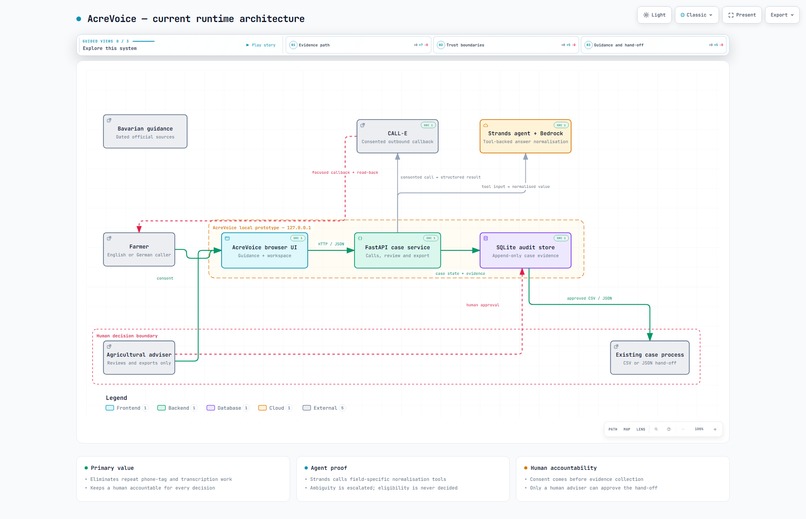Click the search icon in canvas toolbar
The width and height of the screenshot is (806, 519).
point(656,429)
